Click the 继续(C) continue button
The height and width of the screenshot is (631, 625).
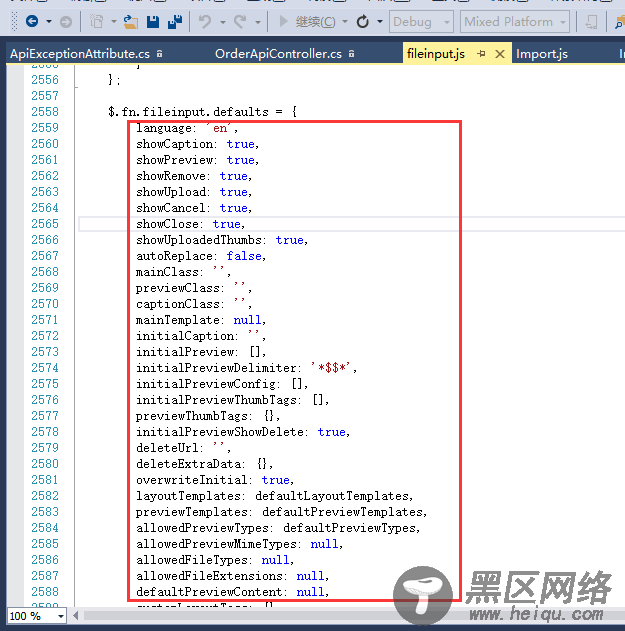[307, 21]
